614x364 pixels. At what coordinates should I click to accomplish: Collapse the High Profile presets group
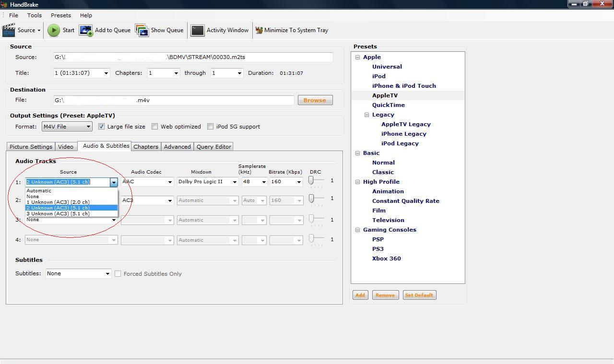point(357,182)
